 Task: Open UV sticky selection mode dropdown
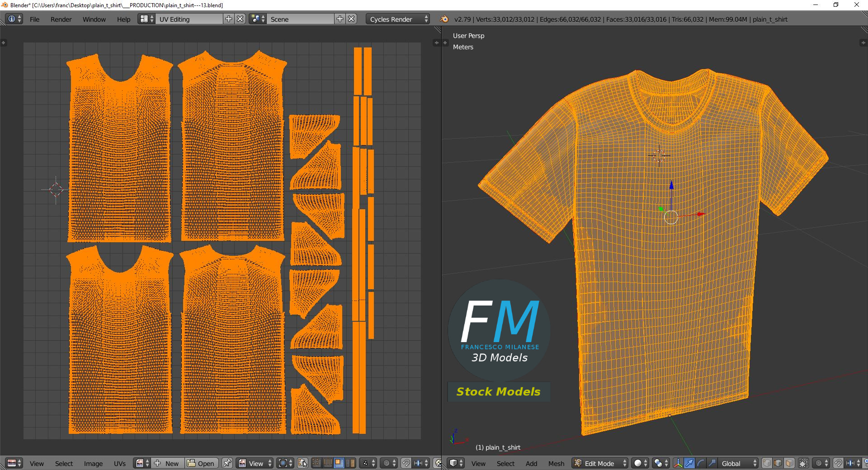coord(367,463)
